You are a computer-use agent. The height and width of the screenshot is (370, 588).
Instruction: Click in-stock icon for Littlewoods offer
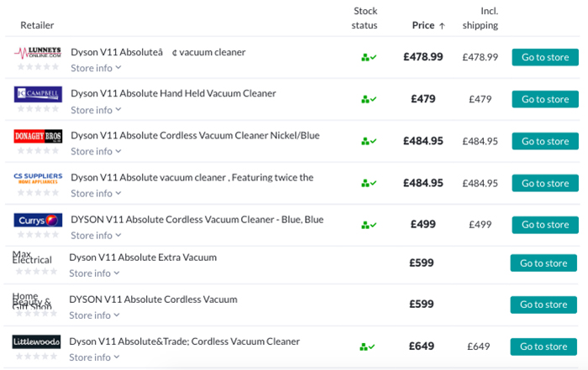click(368, 347)
